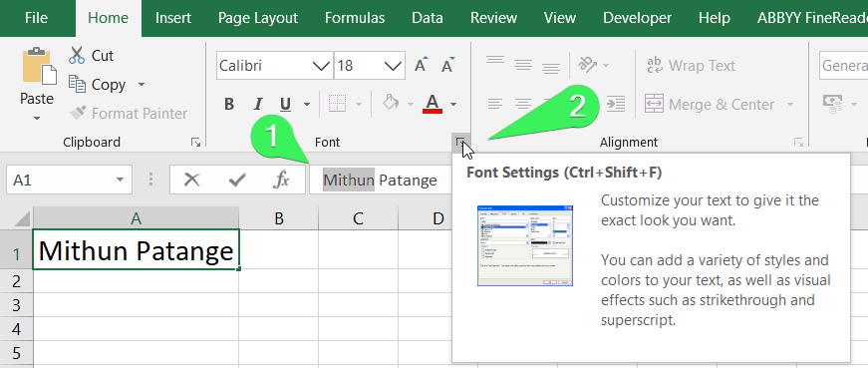
Task: Select column A header
Action: (137, 218)
